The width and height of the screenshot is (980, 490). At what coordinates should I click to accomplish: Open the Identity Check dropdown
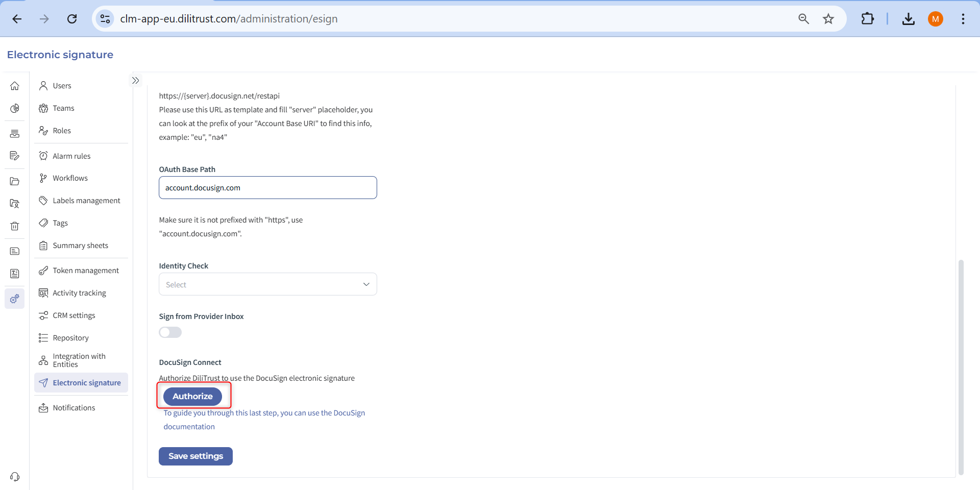coord(268,284)
